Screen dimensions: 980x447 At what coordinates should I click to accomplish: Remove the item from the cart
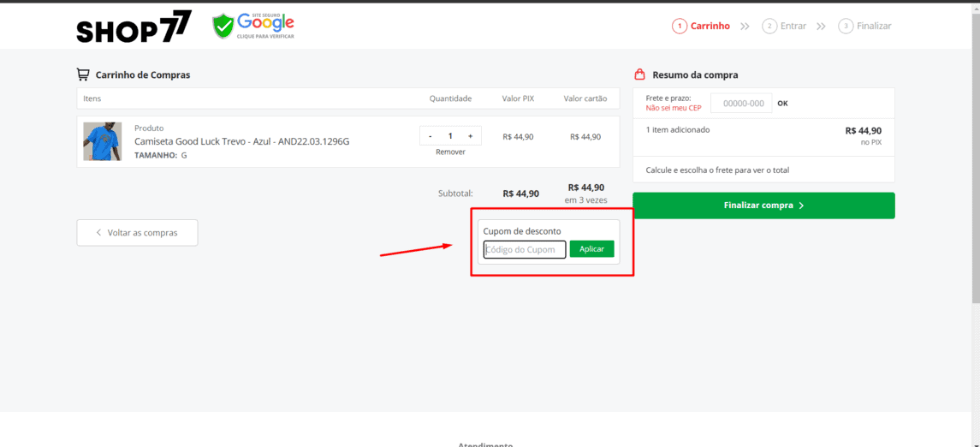[450, 152]
